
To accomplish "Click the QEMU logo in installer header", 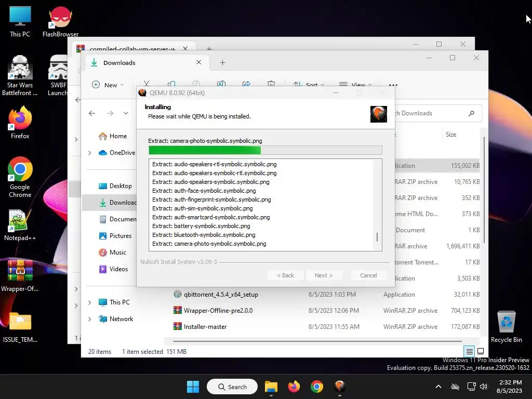I will 379,114.
